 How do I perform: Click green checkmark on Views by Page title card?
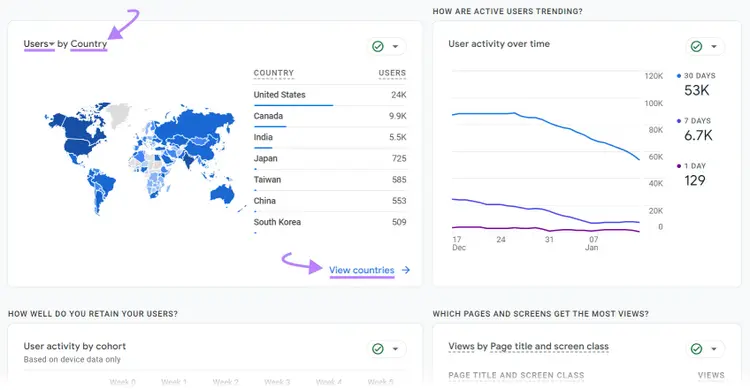tap(696, 349)
